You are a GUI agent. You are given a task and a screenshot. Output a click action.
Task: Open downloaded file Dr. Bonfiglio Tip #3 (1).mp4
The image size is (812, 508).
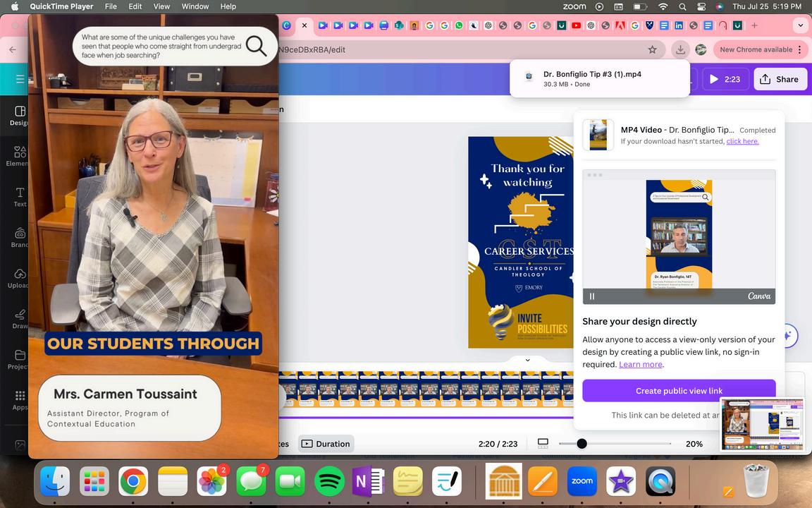pyautogui.click(x=600, y=78)
